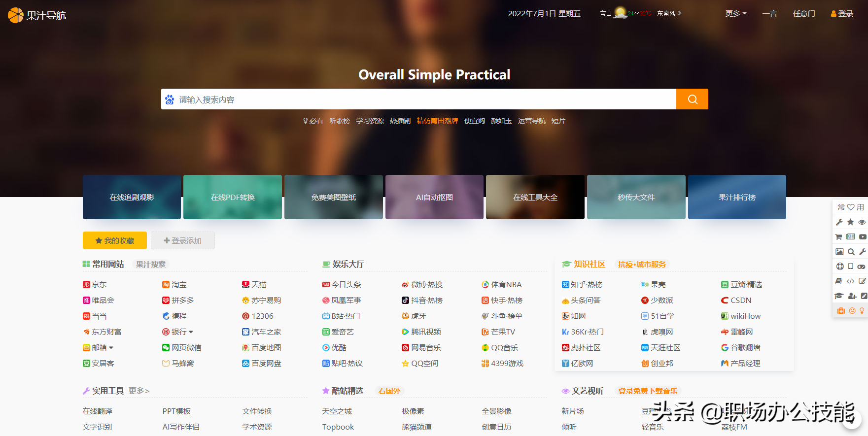Viewport: 868px width, 436px height.
Task: Click the add-user icon in sidebar
Action: tap(852, 296)
